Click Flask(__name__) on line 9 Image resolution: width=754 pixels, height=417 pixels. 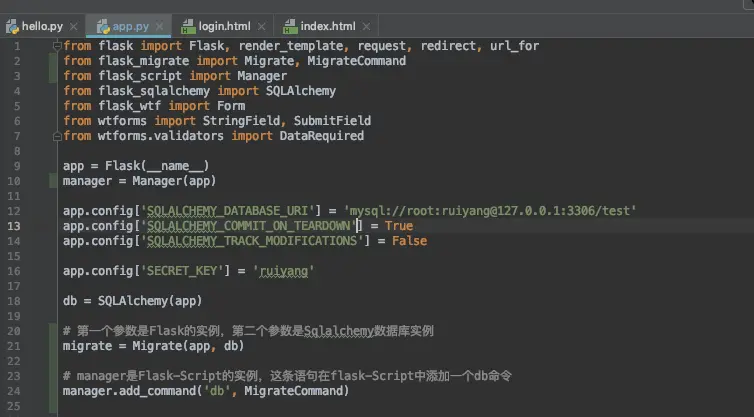[157, 166]
